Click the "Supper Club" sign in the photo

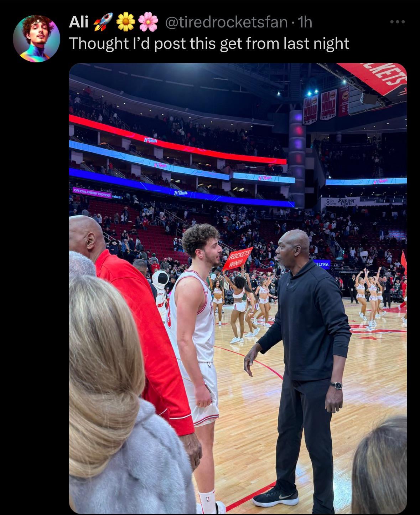[x=341, y=202]
